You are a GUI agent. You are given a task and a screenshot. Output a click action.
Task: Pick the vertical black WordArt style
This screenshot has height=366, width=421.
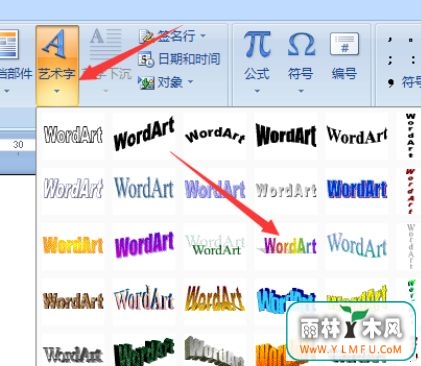410,135
